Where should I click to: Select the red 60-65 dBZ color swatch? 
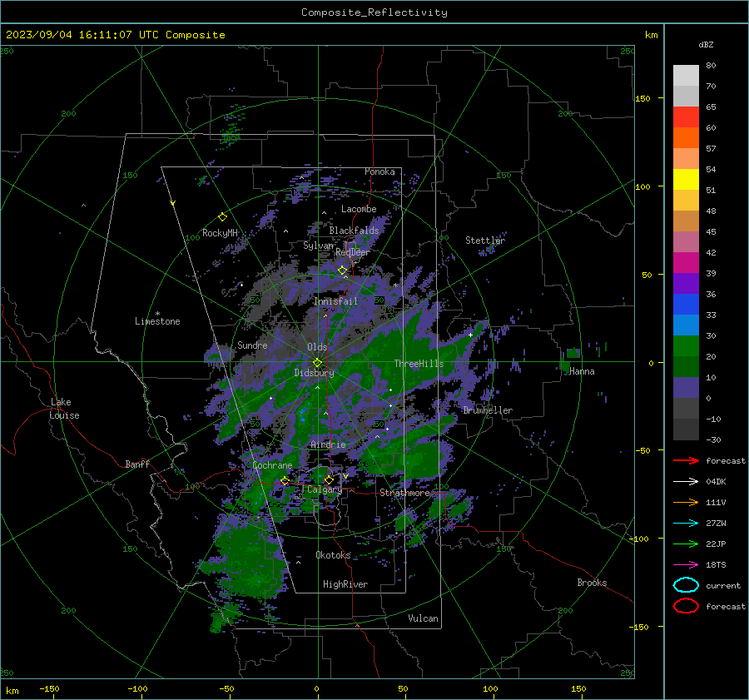click(x=686, y=117)
